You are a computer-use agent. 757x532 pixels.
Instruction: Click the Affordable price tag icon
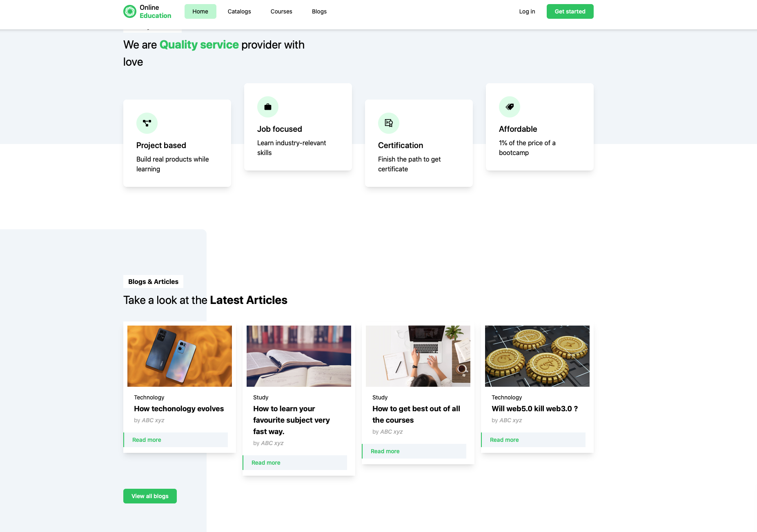(509, 106)
